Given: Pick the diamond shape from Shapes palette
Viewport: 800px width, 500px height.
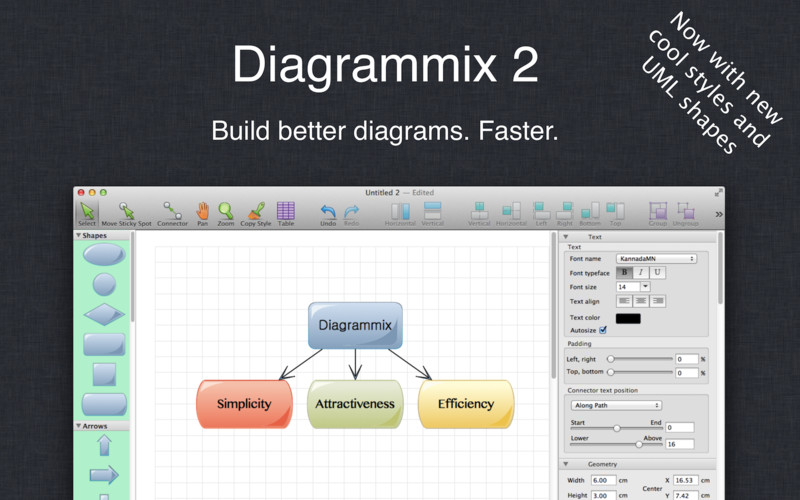Looking at the screenshot, I should [x=104, y=314].
